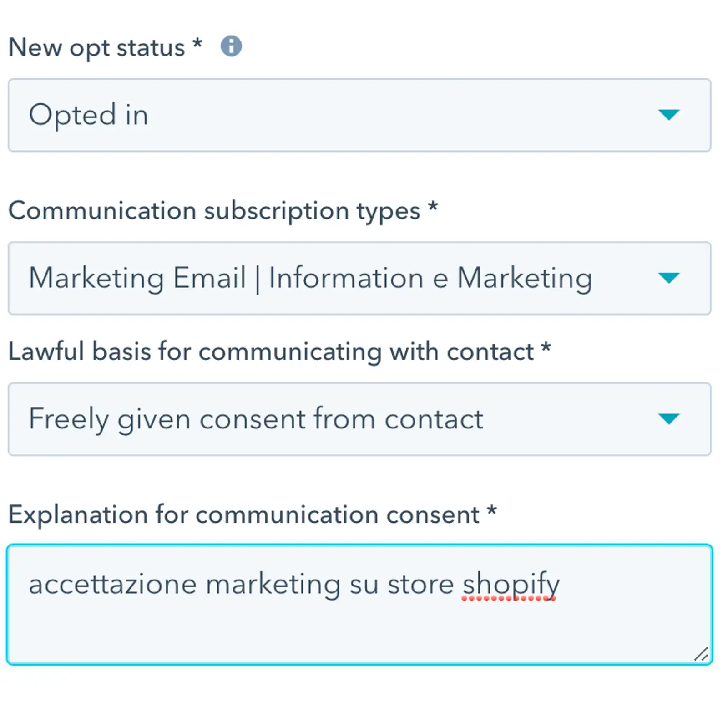Click the caret arrow of Marketing Email dropdown

point(668,278)
